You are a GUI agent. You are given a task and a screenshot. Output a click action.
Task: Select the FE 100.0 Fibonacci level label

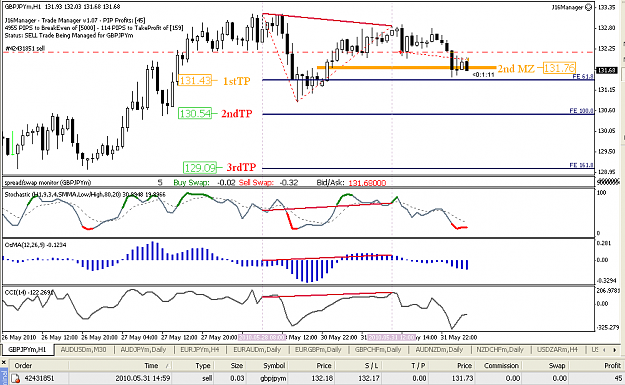[582, 111]
